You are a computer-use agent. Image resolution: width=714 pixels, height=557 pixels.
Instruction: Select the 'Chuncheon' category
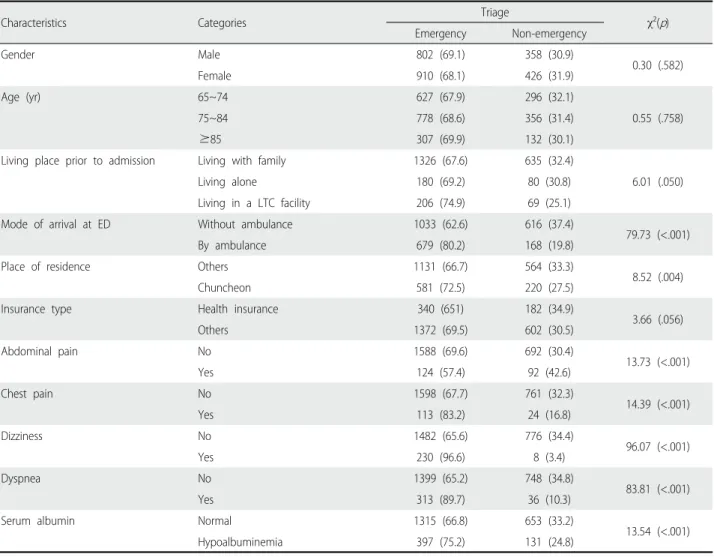pos(224,287)
